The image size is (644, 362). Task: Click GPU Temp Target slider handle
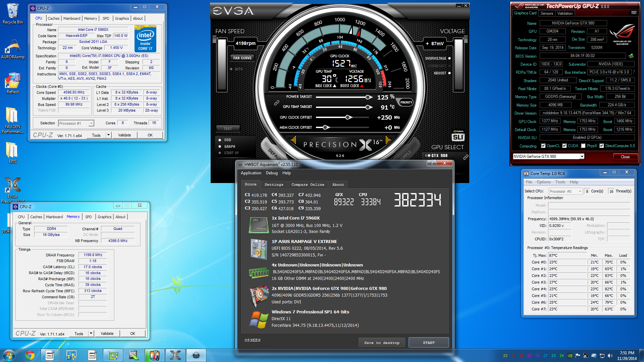click(x=369, y=107)
